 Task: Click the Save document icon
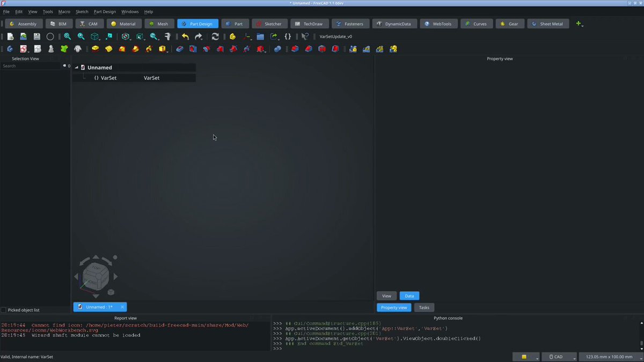tap(37, 36)
